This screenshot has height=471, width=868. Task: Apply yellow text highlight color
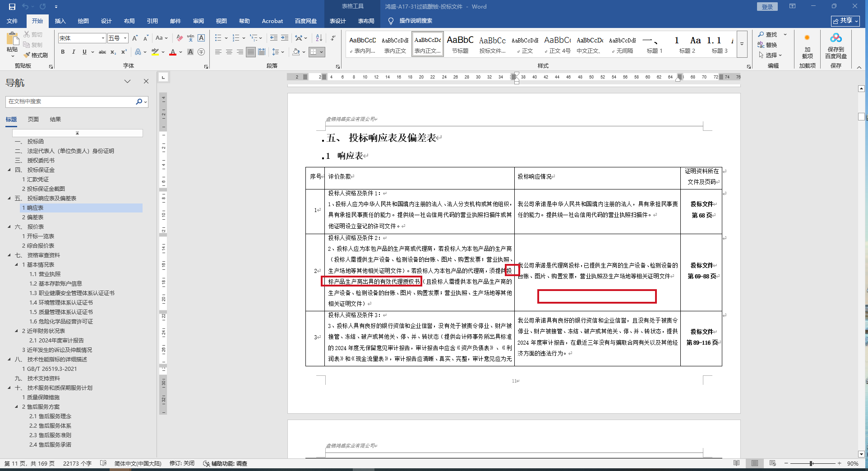(x=155, y=52)
